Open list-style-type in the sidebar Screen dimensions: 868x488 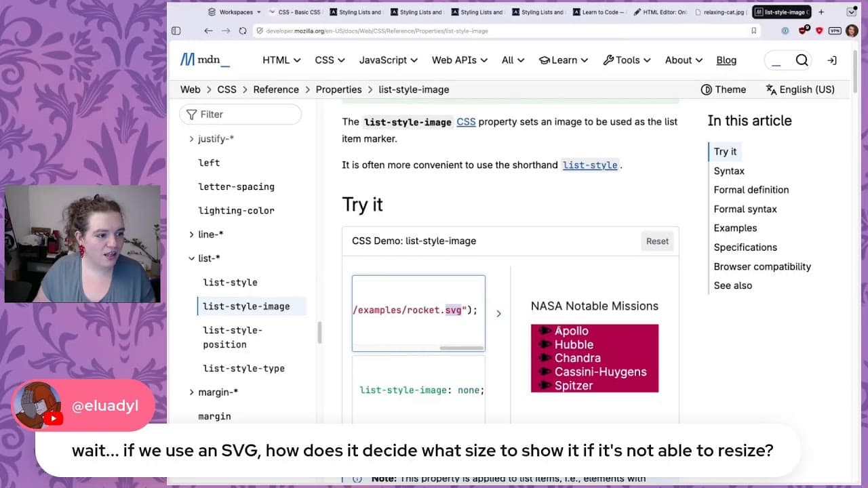click(x=243, y=368)
